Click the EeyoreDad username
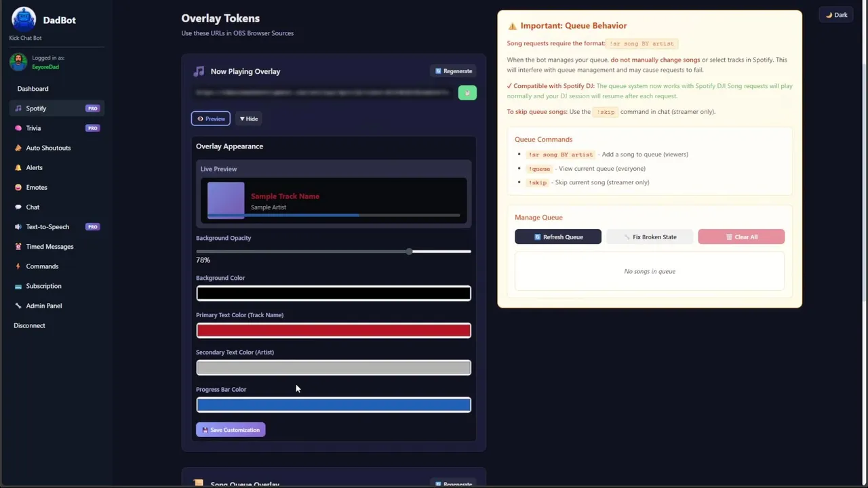The image size is (868, 488). click(x=45, y=67)
